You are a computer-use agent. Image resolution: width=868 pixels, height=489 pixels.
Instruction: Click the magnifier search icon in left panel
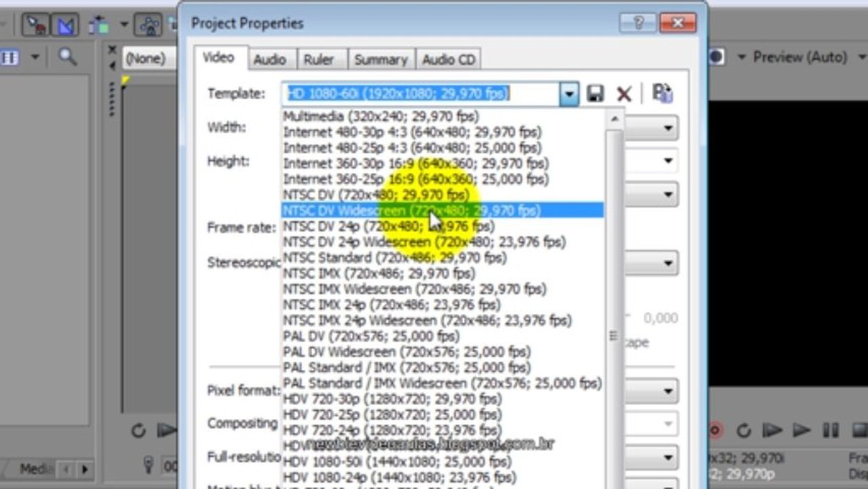coord(67,57)
